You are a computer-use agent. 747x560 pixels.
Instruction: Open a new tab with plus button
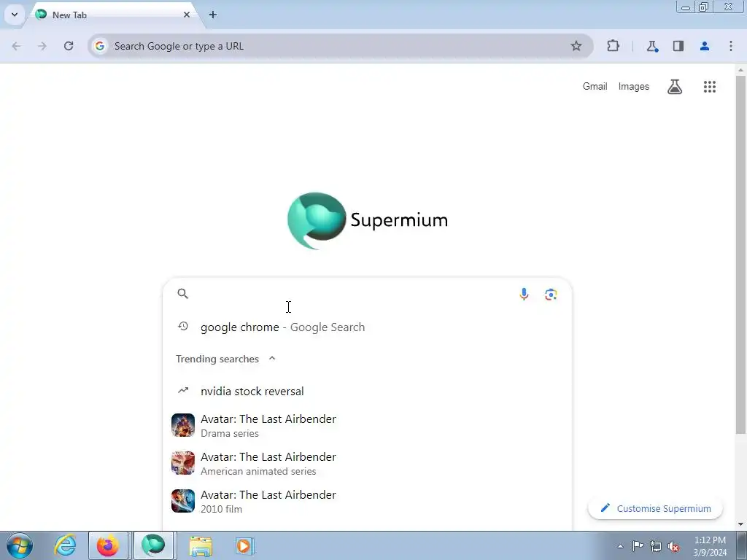click(213, 15)
